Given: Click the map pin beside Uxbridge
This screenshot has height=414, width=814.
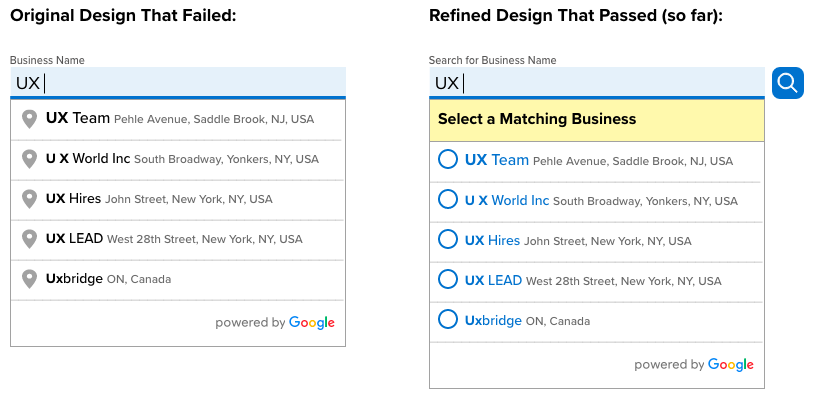Looking at the screenshot, I should pos(30,279).
